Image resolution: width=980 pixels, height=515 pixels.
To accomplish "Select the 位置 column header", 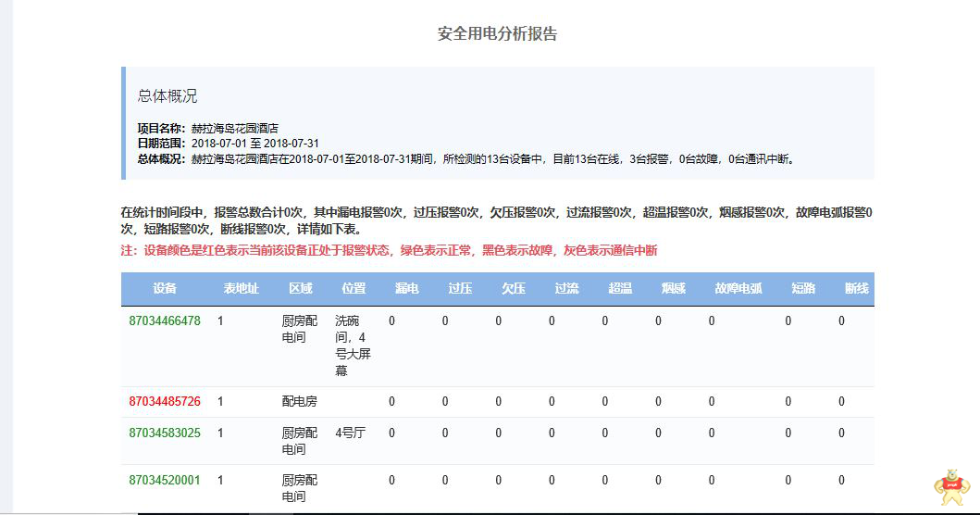I will (x=354, y=289).
